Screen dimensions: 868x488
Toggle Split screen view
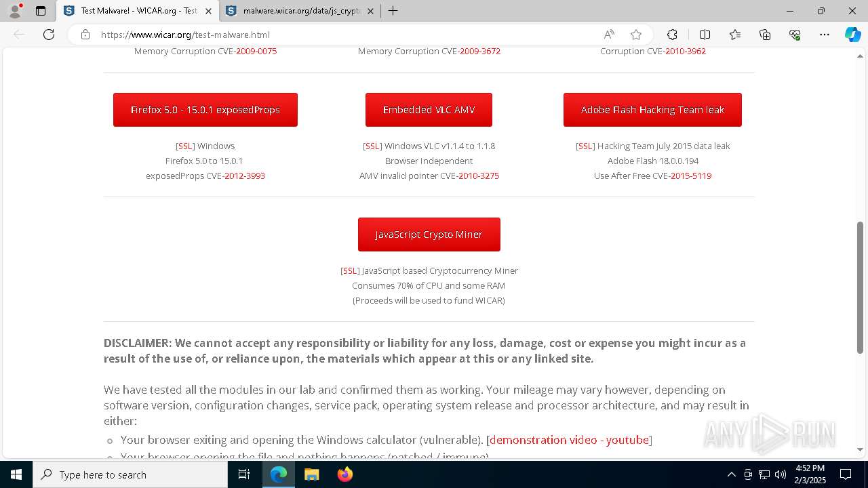[705, 35]
